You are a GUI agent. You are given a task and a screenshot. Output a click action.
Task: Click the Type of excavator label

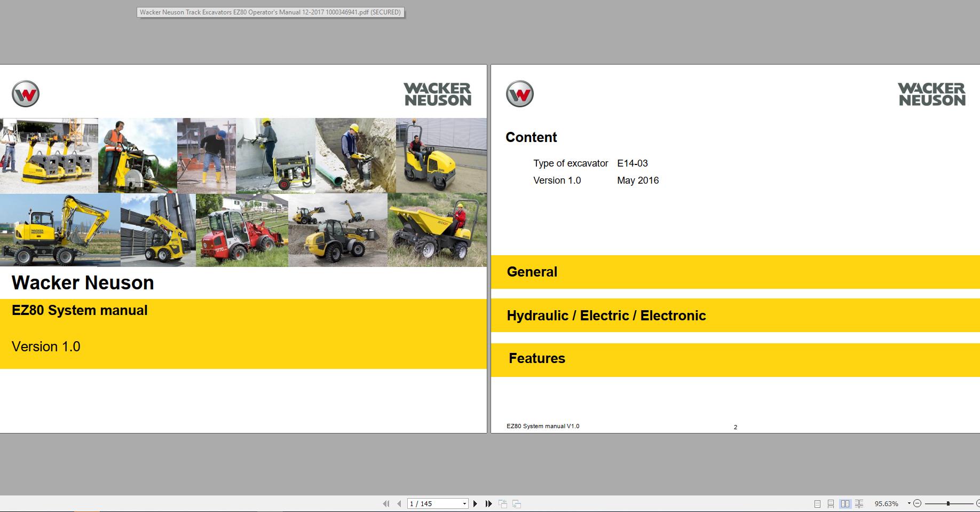tap(571, 163)
